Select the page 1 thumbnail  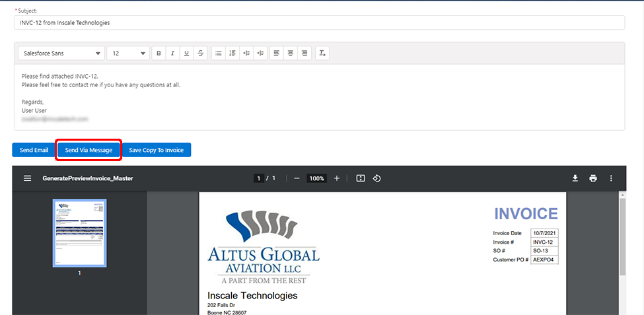pyautogui.click(x=80, y=233)
